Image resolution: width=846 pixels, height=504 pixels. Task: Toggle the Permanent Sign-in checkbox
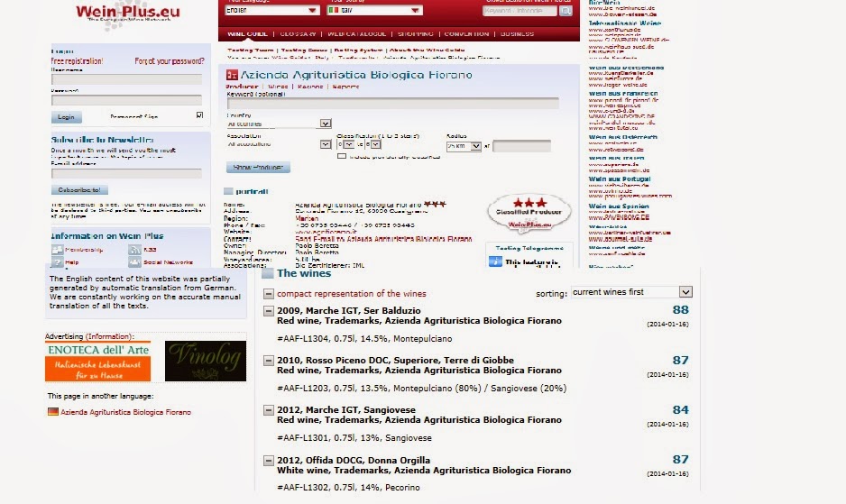tap(199, 115)
